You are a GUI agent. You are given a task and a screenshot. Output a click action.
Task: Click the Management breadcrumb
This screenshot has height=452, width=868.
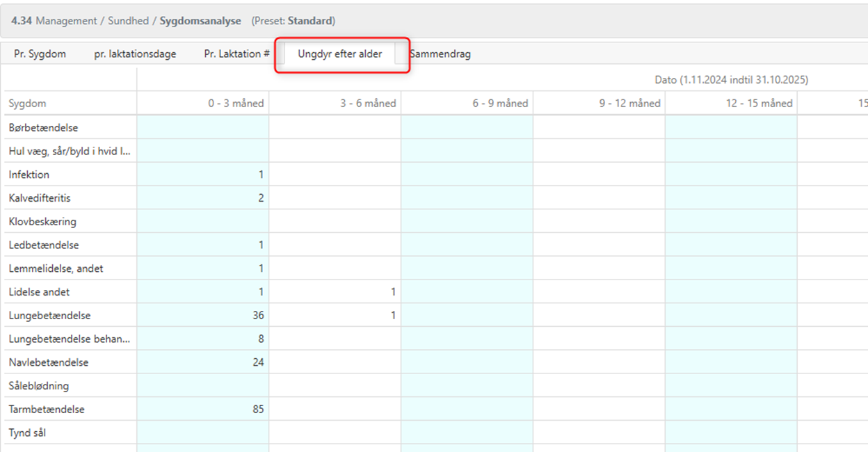click(x=66, y=21)
